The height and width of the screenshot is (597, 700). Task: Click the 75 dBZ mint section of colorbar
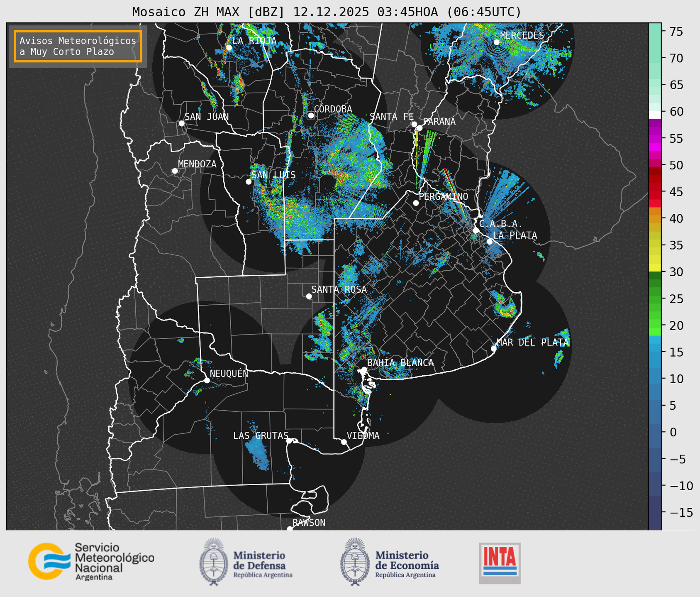click(655, 32)
